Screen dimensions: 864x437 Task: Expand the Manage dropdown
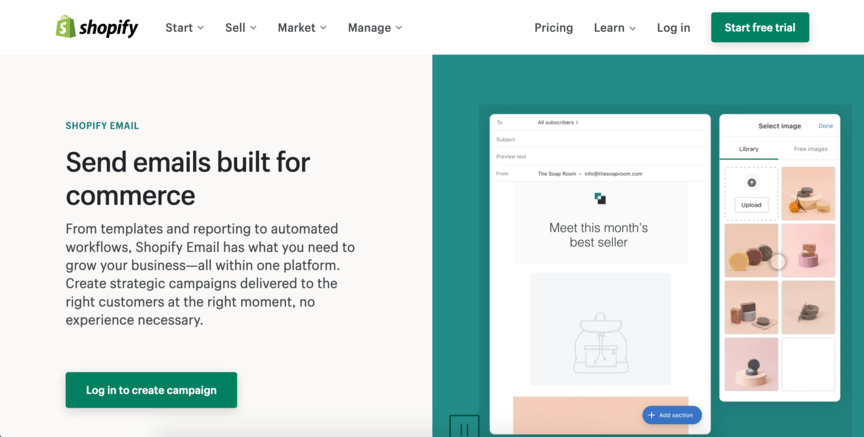coord(375,28)
